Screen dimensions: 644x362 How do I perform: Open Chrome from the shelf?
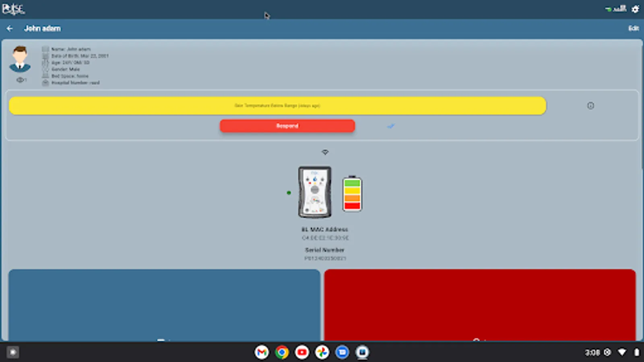[282, 352]
